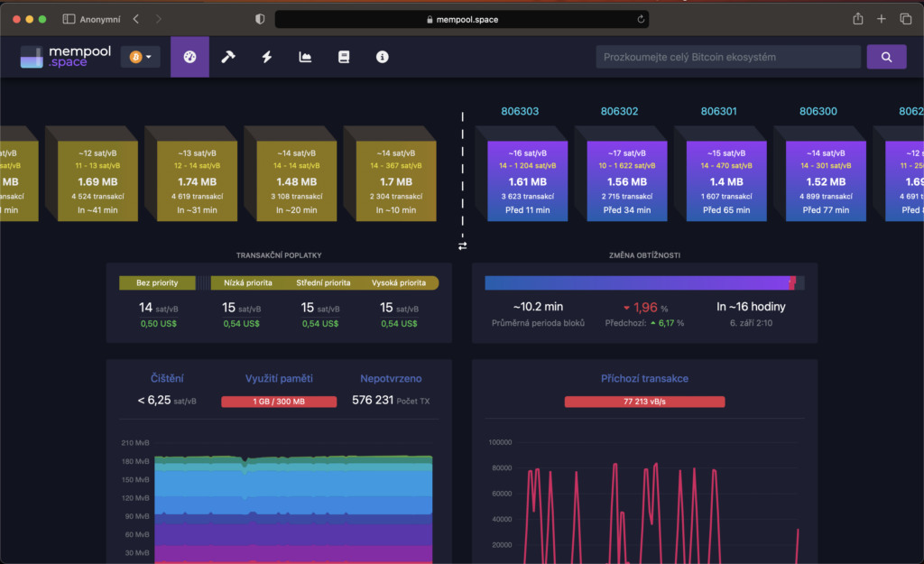This screenshot has width=924, height=564.
Task: Open the About info icon
Action: [383, 57]
